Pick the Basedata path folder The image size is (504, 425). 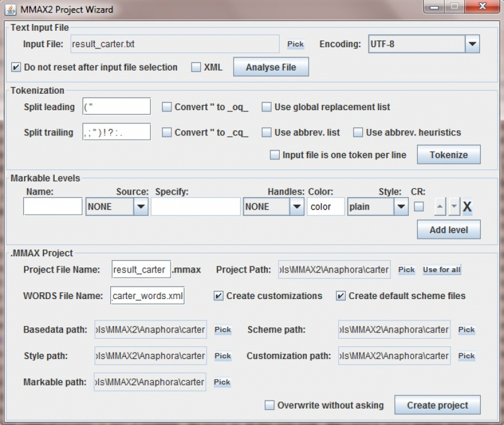pos(222,329)
